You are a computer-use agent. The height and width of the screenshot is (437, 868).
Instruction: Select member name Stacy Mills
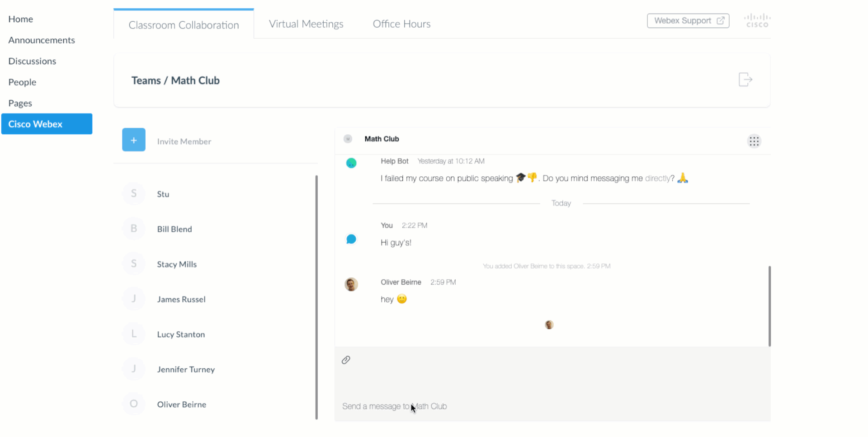[177, 264]
